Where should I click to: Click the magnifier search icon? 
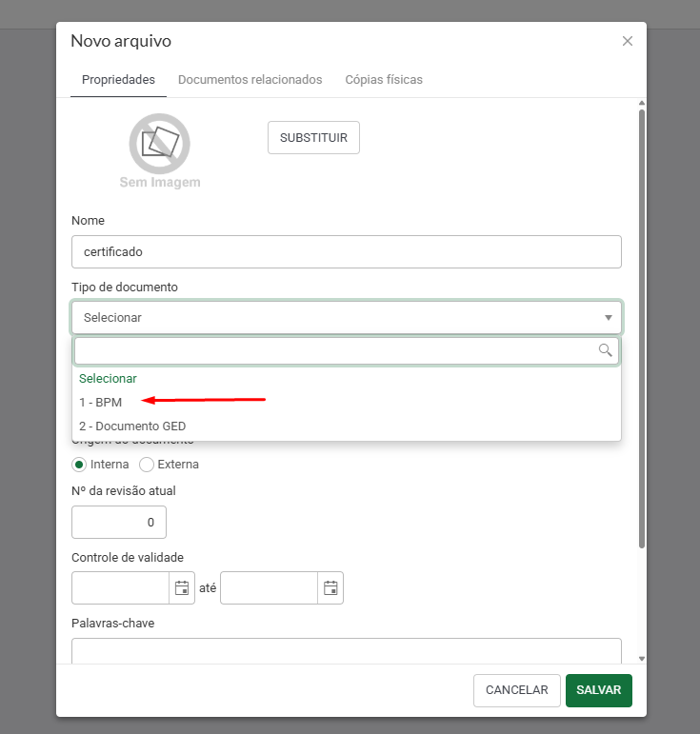click(605, 350)
